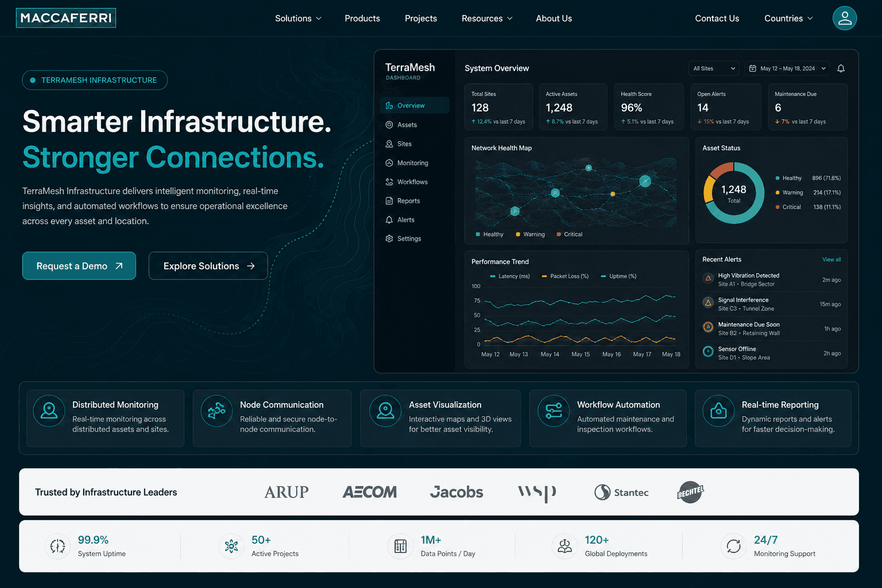This screenshot has width=882, height=588.
Task: Click the Request a Demo button
Action: click(x=79, y=266)
